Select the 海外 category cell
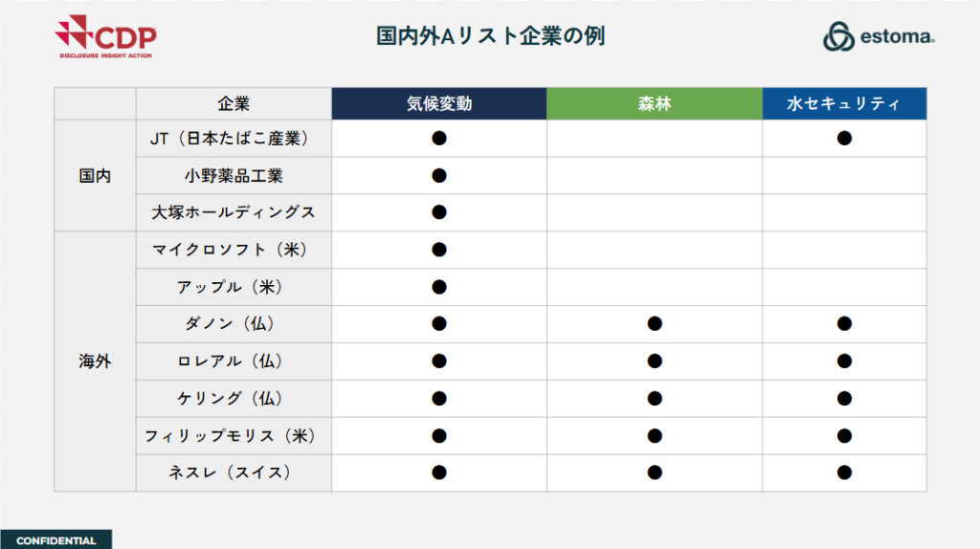 (95, 361)
